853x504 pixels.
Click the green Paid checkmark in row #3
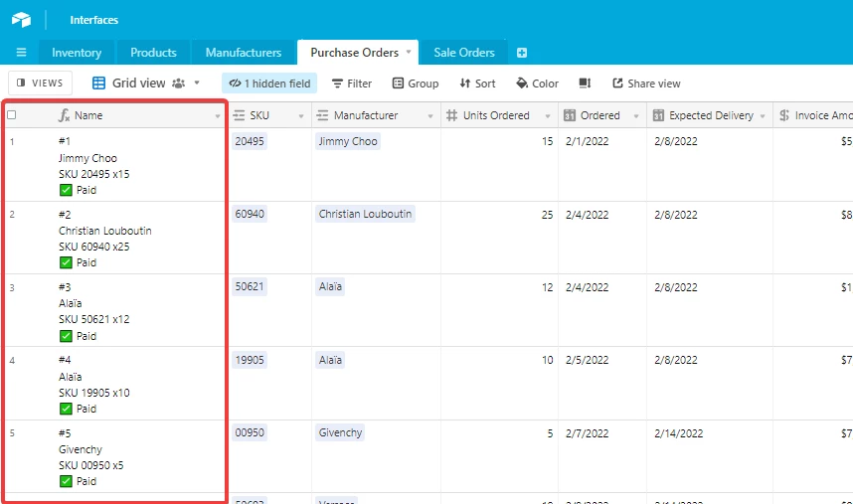[x=66, y=336]
